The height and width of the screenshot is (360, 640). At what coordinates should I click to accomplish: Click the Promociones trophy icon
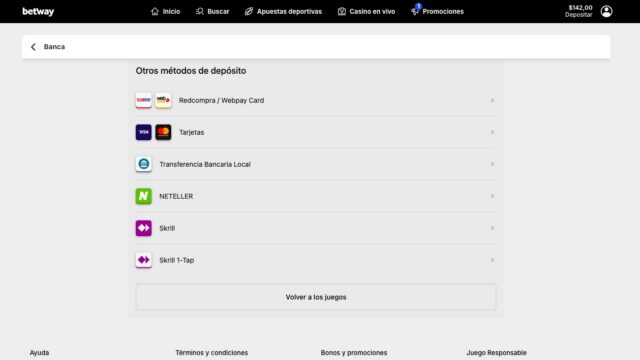415,12
